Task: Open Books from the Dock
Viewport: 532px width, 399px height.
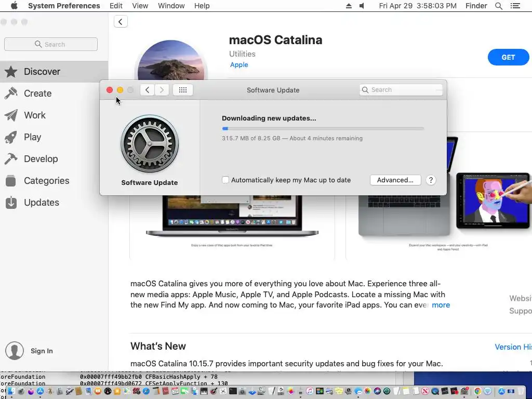Action: 98,391
